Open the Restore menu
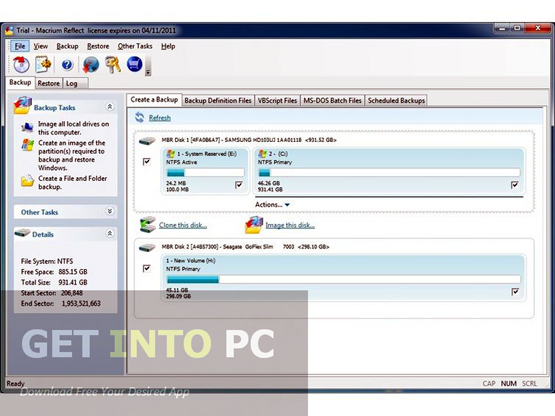The image size is (555, 416). [98, 46]
